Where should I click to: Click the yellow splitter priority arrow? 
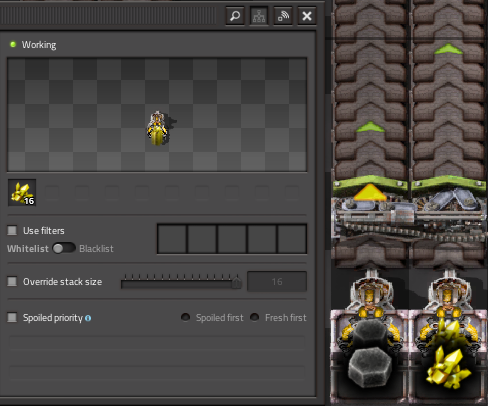pos(370,192)
